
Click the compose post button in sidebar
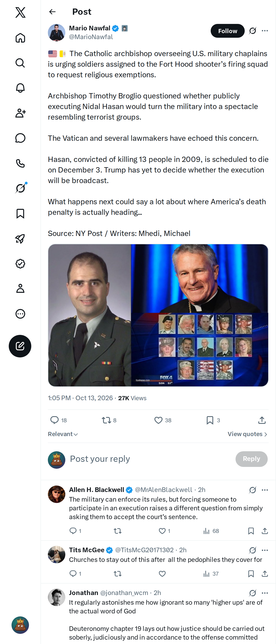click(x=20, y=346)
